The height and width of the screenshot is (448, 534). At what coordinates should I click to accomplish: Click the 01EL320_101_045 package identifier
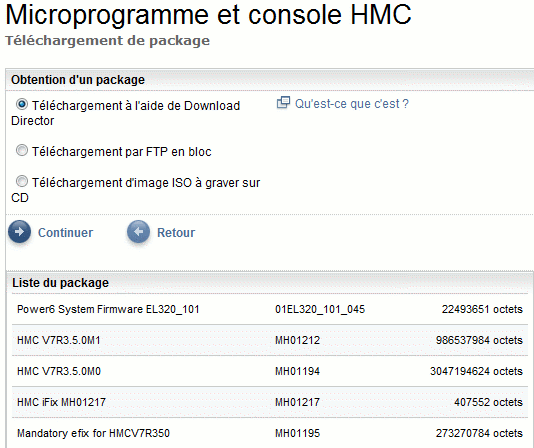coord(320,309)
